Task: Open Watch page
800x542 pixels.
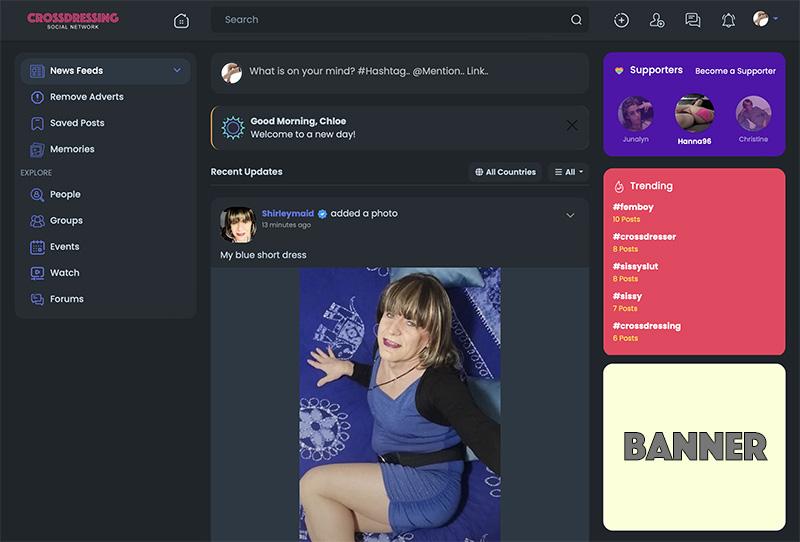Action: tap(65, 273)
